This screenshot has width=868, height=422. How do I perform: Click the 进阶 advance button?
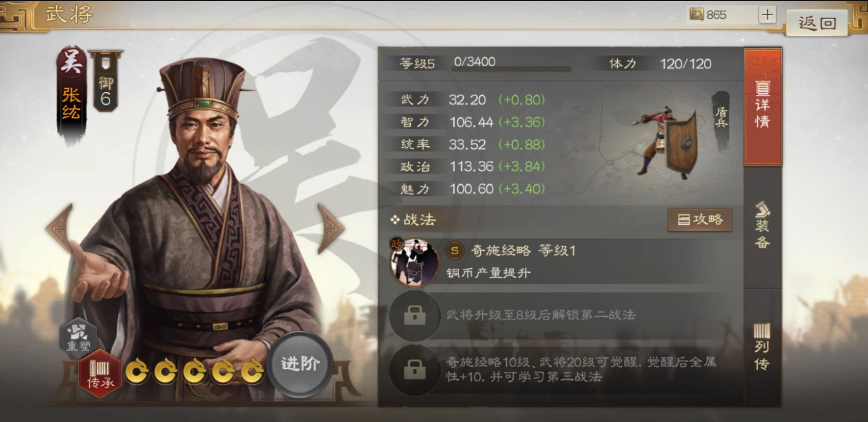(300, 364)
